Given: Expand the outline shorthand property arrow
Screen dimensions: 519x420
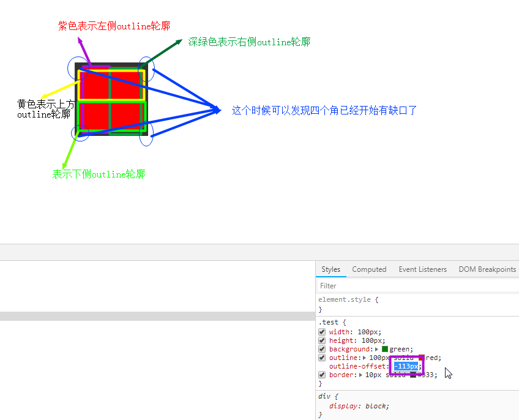Looking at the screenshot, I should tap(365, 358).
